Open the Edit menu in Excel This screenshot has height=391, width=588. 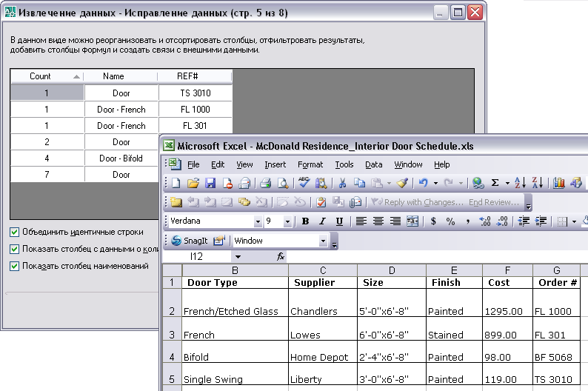click(x=218, y=164)
